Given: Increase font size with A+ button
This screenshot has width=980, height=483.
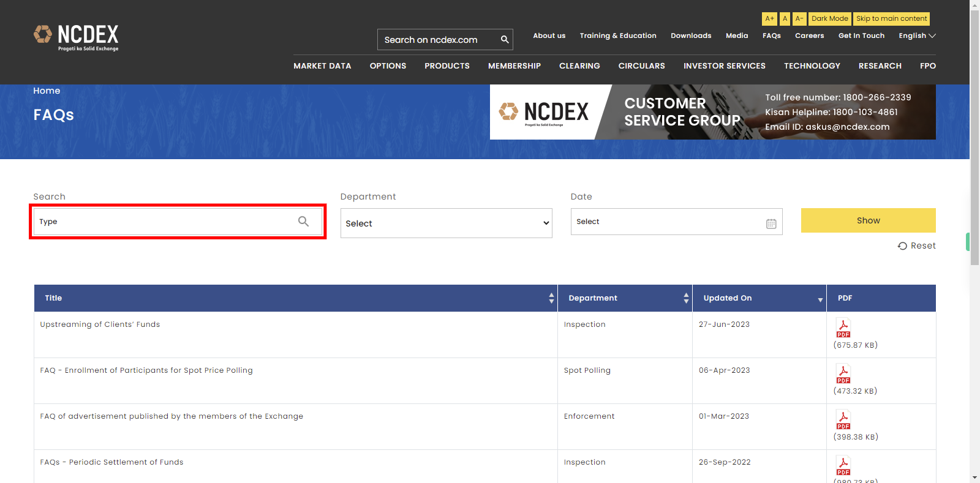Looking at the screenshot, I should 769,19.
